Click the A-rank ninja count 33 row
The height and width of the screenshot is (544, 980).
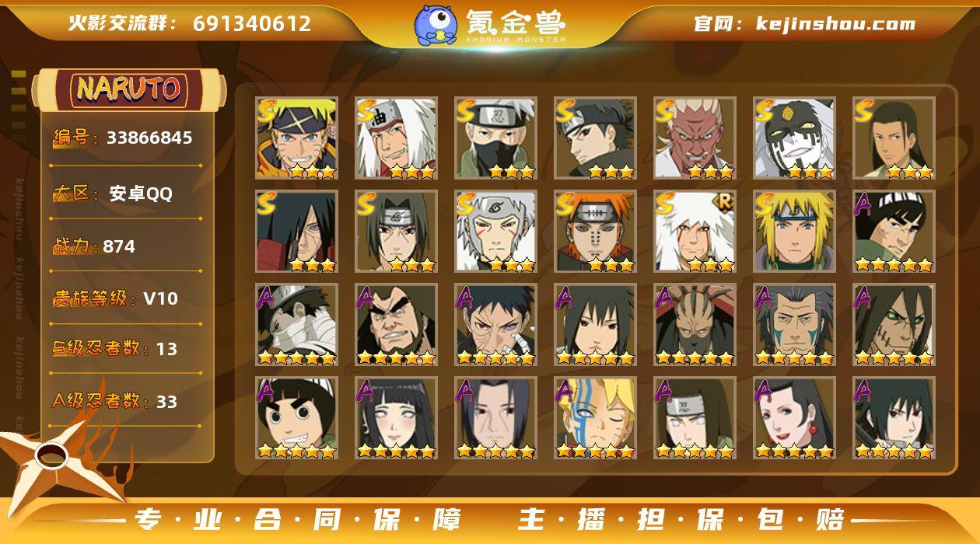[126, 402]
